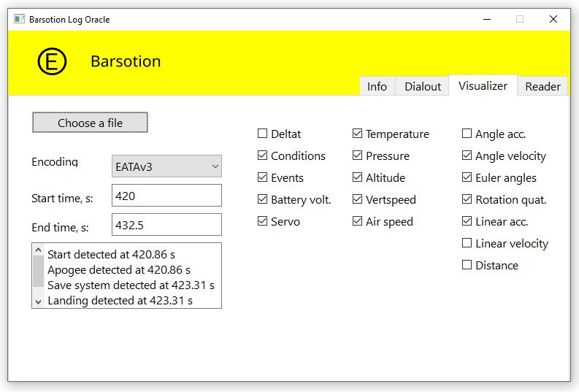Uncheck the Temperature checkbox

[x=358, y=134]
